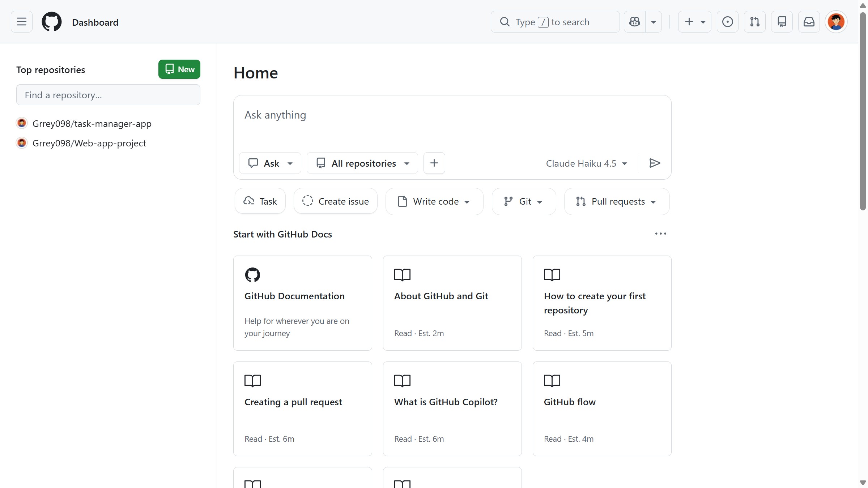Click the Octocat icon on GitHub Documentation card
Screen dimensions: 868x488
pyautogui.click(x=252, y=275)
